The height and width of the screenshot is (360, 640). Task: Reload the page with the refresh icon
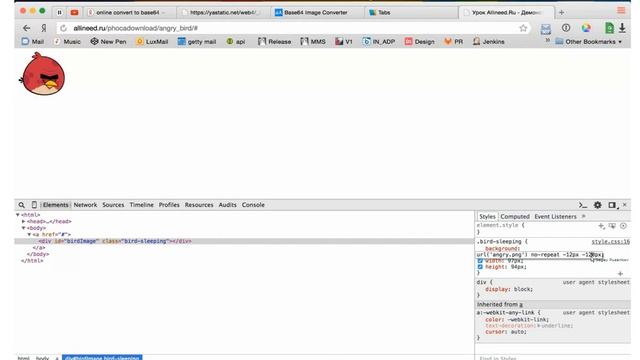63,28
